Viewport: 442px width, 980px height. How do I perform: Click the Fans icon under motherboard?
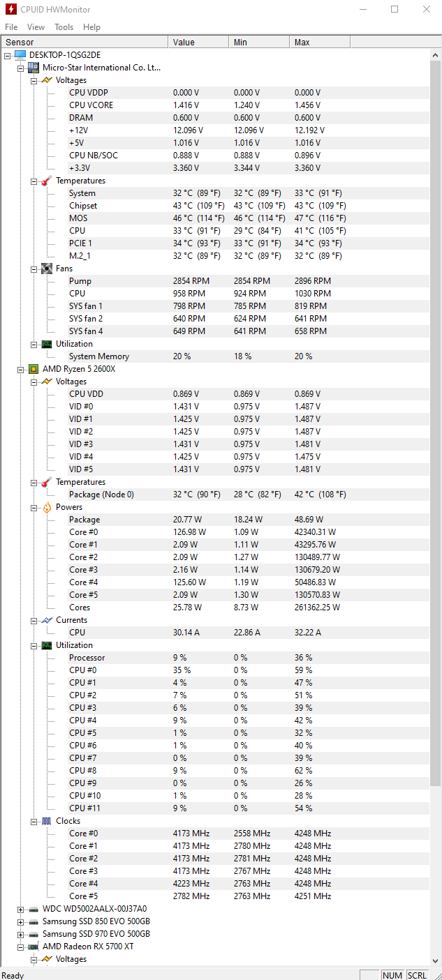point(47,269)
